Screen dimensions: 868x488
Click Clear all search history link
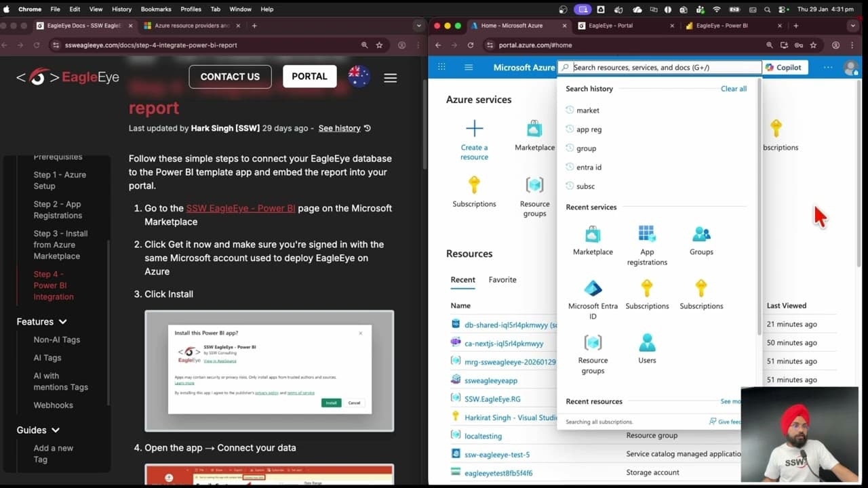click(733, 89)
